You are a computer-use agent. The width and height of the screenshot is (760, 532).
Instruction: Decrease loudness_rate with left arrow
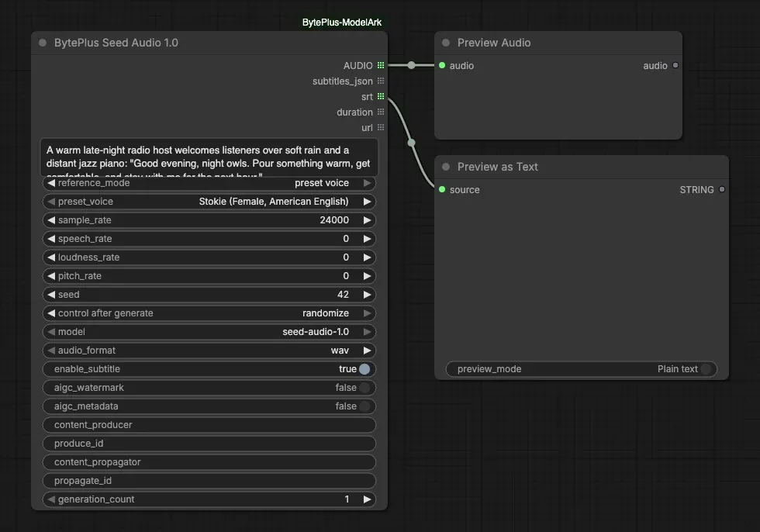(x=51, y=257)
